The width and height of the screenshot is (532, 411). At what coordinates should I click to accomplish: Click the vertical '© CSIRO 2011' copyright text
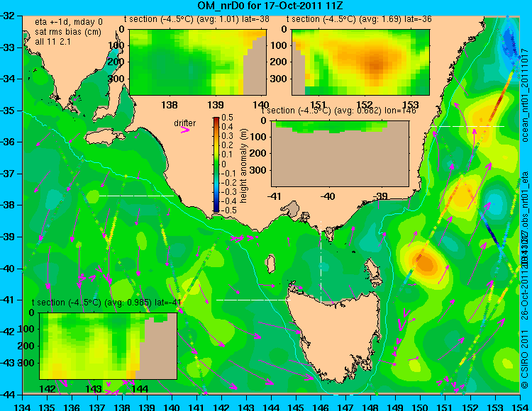(x=525, y=359)
